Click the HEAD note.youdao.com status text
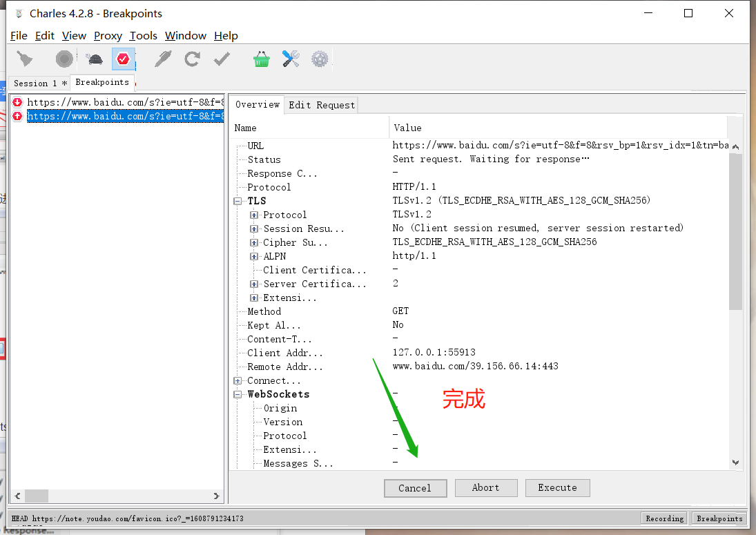 127,518
